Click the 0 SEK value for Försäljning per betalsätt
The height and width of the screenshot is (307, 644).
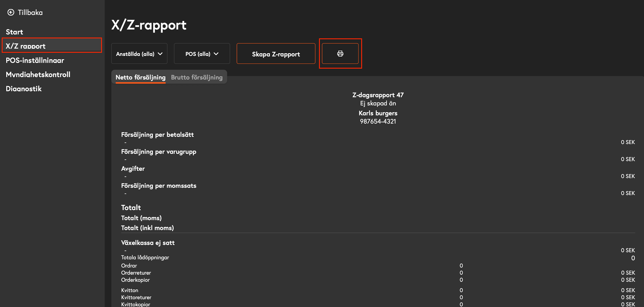tap(628, 142)
